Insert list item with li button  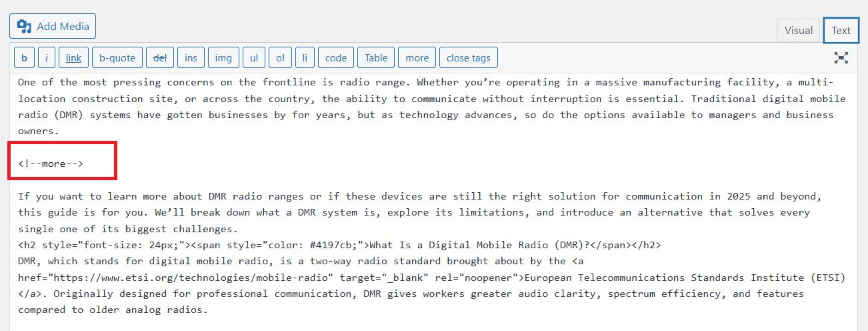(305, 58)
